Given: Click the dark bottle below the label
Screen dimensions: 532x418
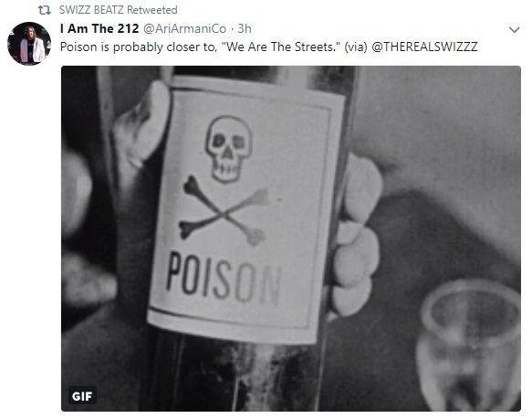Looking at the screenshot, I should 235,373.
